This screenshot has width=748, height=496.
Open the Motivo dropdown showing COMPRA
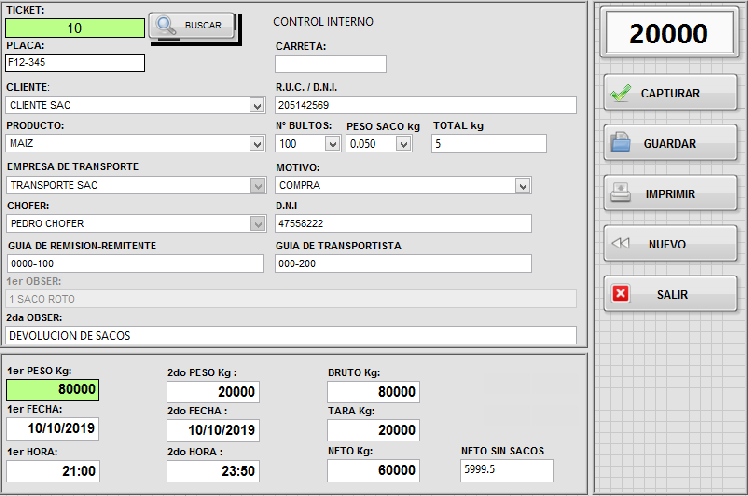click(523, 185)
